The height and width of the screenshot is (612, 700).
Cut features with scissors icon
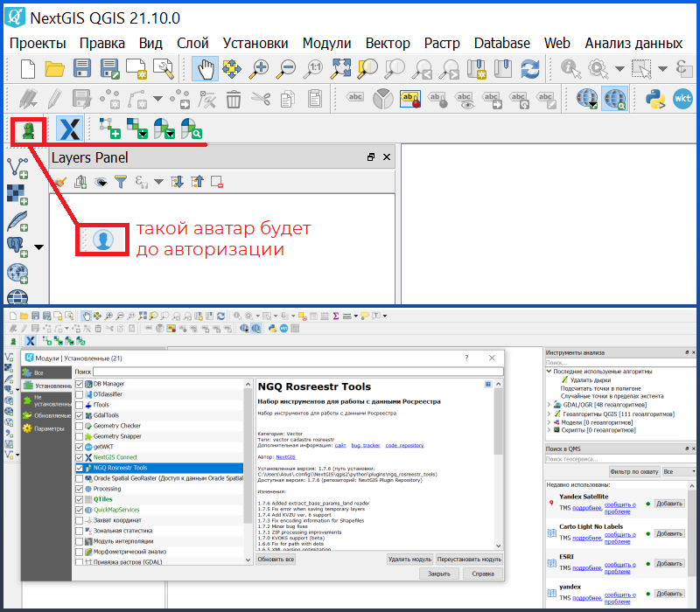(261, 99)
